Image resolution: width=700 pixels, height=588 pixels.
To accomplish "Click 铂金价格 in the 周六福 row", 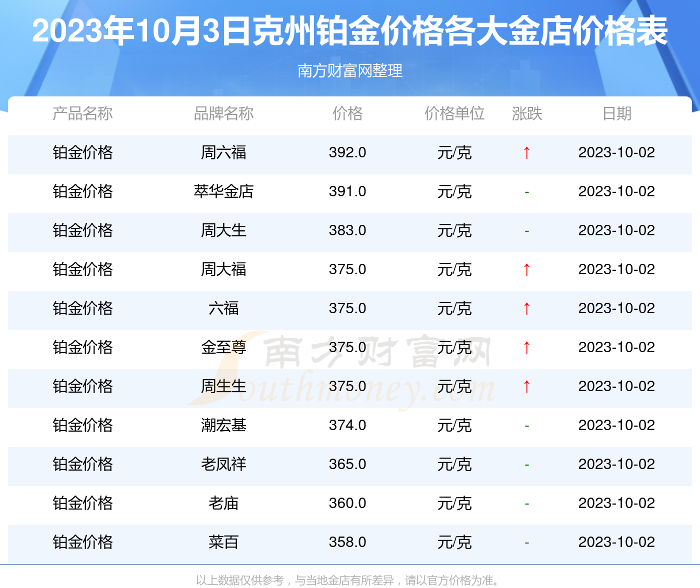I will tap(82, 153).
